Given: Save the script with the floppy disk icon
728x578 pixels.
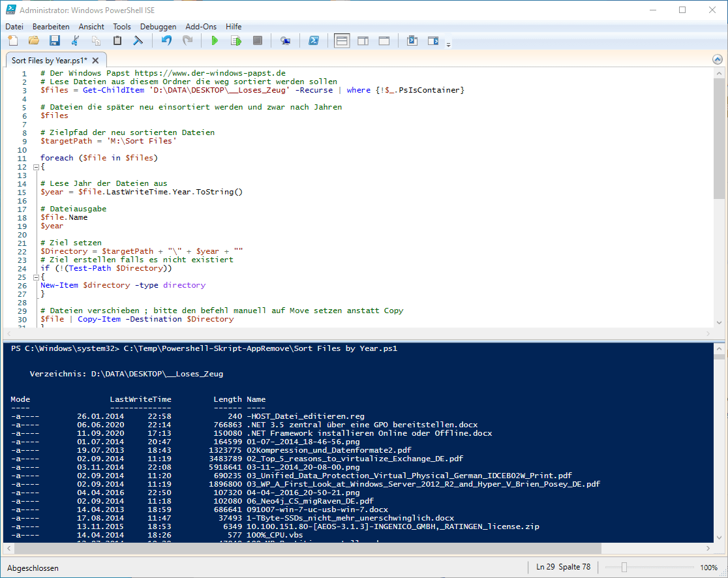Looking at the screenshot, I should [55, 41].
